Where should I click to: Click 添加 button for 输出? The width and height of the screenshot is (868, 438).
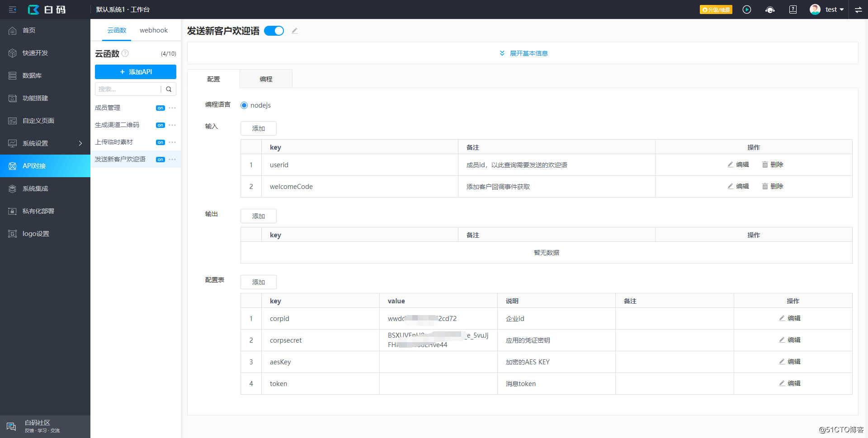[259, 216]
